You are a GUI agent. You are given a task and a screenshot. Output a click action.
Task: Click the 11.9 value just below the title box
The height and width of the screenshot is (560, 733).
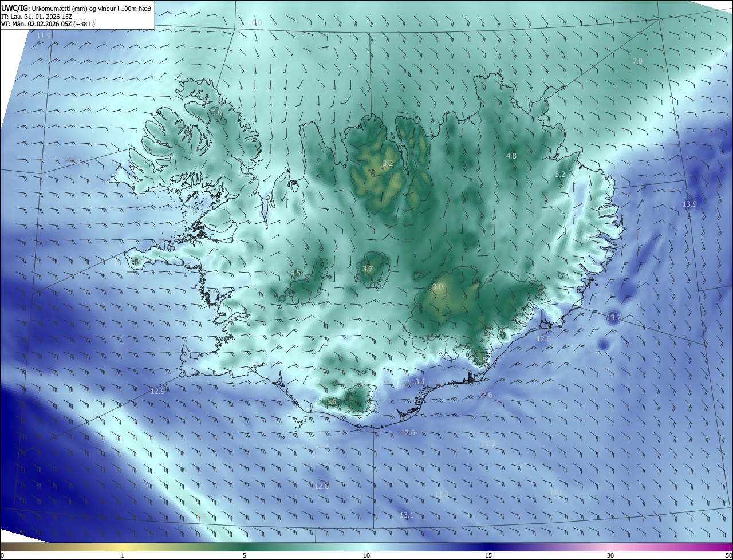pos(44,36)
